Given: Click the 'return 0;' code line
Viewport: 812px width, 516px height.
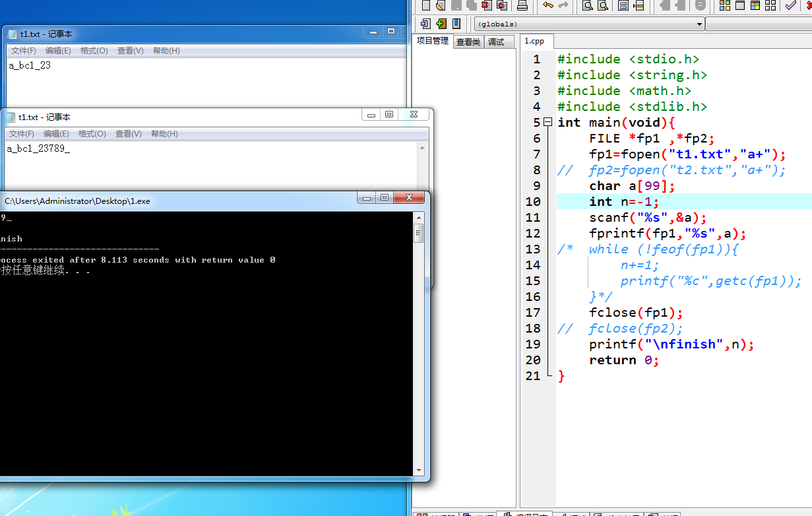Looking at the screenshot, I should (x=624, y=360).
